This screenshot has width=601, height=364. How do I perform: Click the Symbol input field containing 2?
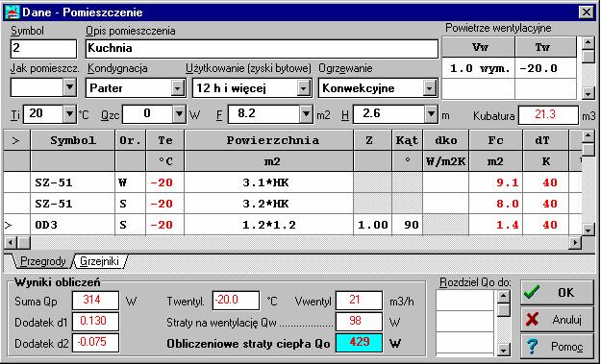(x=43, y=49)
